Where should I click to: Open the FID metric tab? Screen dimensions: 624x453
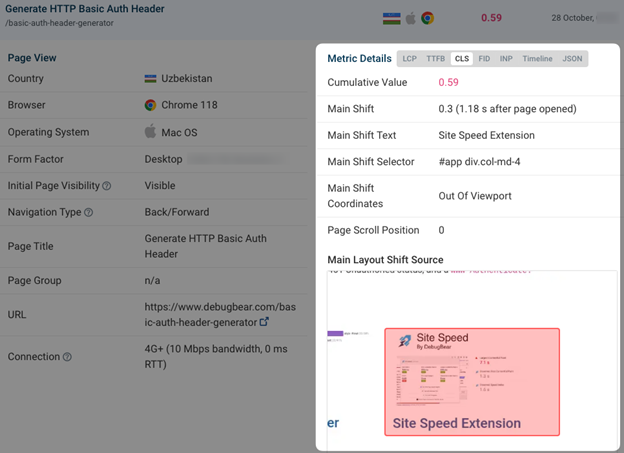point(484,59)
